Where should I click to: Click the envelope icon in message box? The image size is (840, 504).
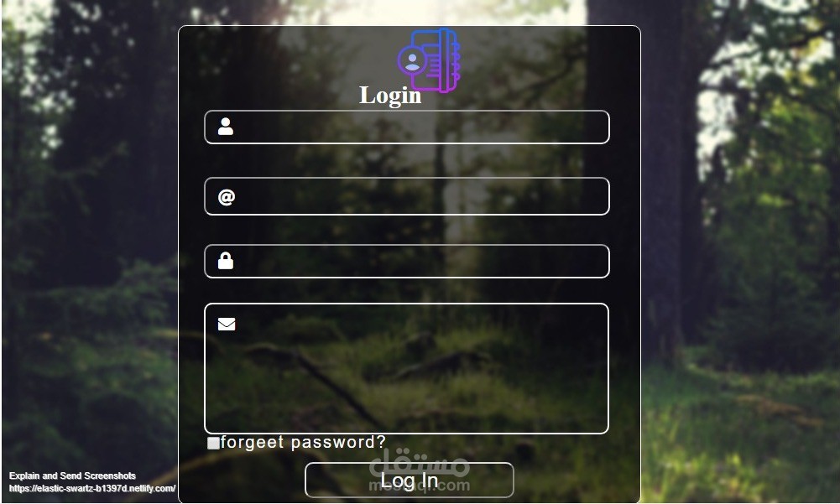[x=227, y=324]
